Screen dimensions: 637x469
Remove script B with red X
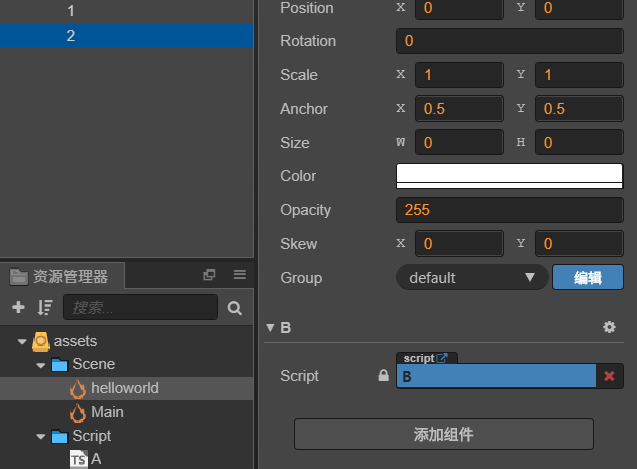tap(609, 376)
